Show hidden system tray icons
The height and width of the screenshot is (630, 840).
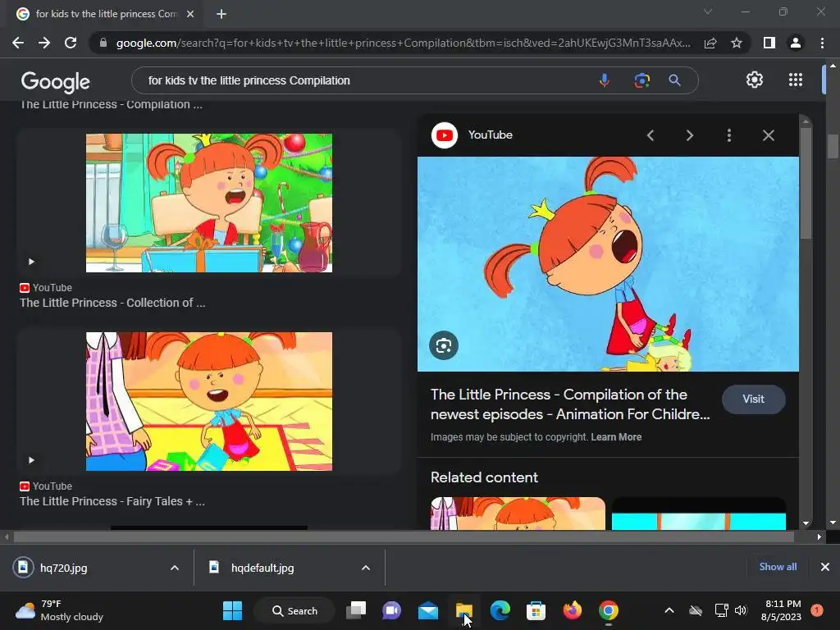[669, 610]
